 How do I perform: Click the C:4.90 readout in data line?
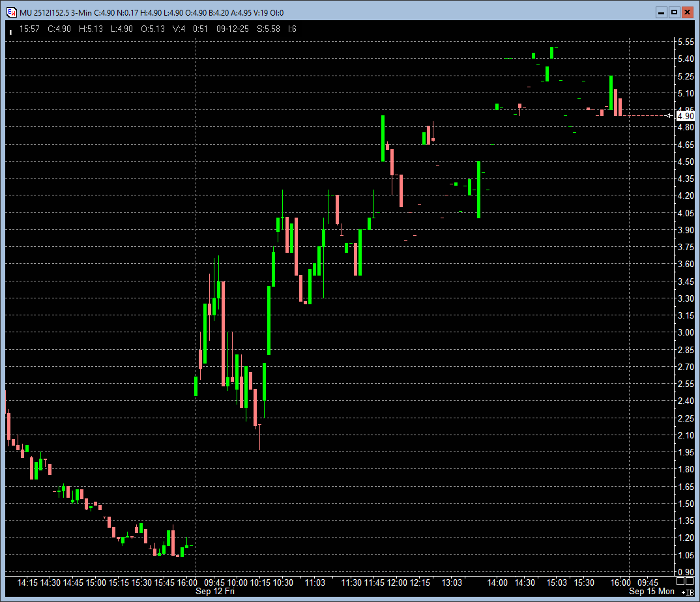tap(59, 29)
